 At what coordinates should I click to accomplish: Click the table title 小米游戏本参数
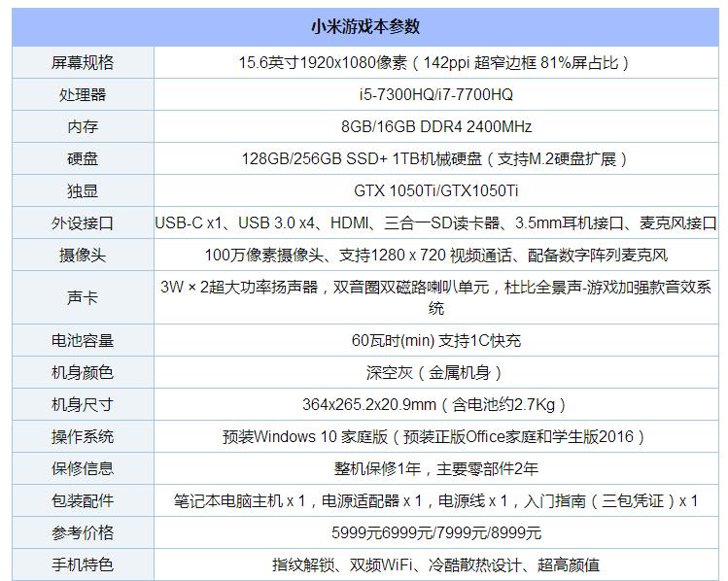(x=365, y=26)
